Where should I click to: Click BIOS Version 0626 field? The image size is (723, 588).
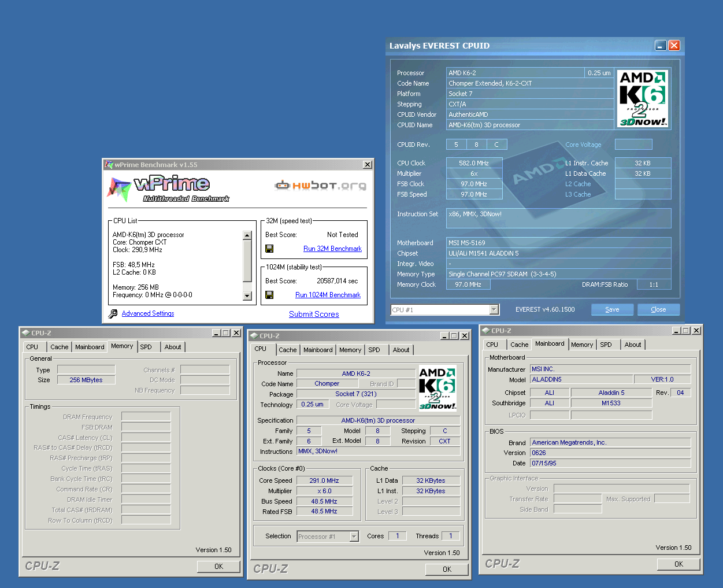[x=610, y=453]
